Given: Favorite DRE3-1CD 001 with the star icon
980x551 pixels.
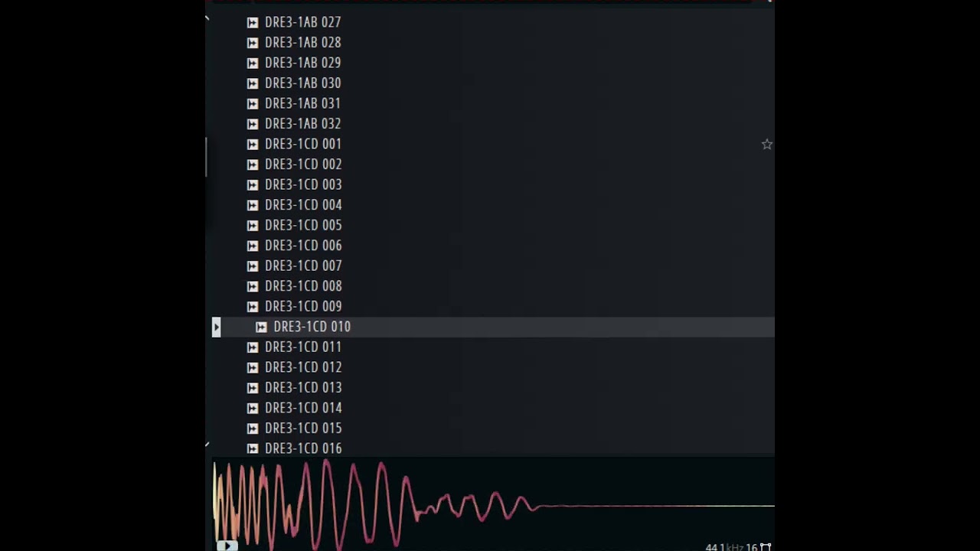Looking at the screenshot, I should pyautogui.click(x=766, y=144).
